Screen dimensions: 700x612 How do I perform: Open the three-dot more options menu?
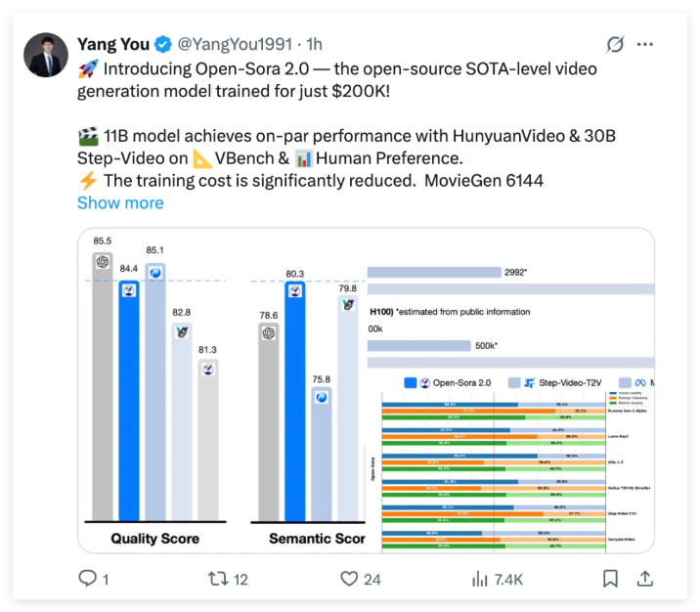(645, 45)
